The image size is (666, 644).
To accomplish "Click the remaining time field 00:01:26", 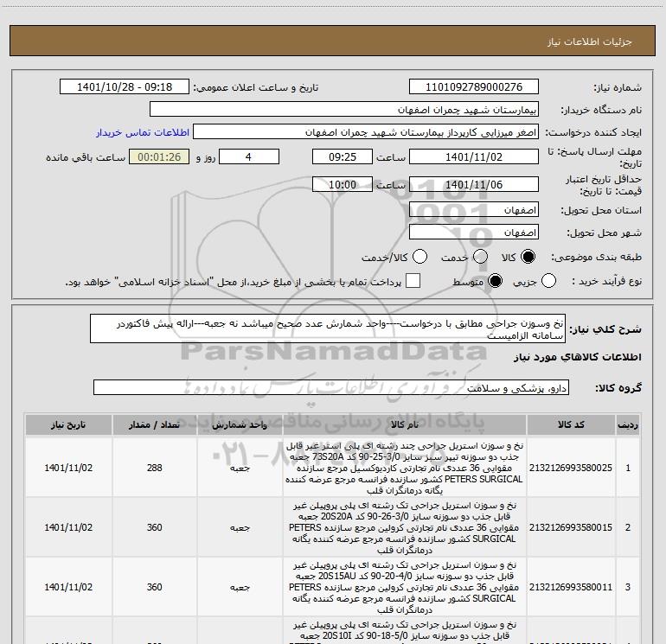I will 159,156.
